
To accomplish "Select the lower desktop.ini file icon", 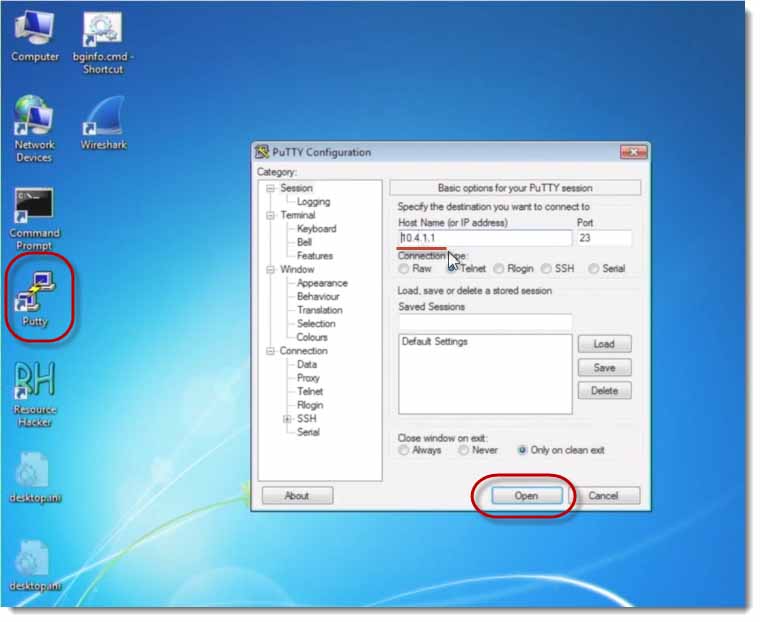I will pyautogui.click(x=34, y=566).
